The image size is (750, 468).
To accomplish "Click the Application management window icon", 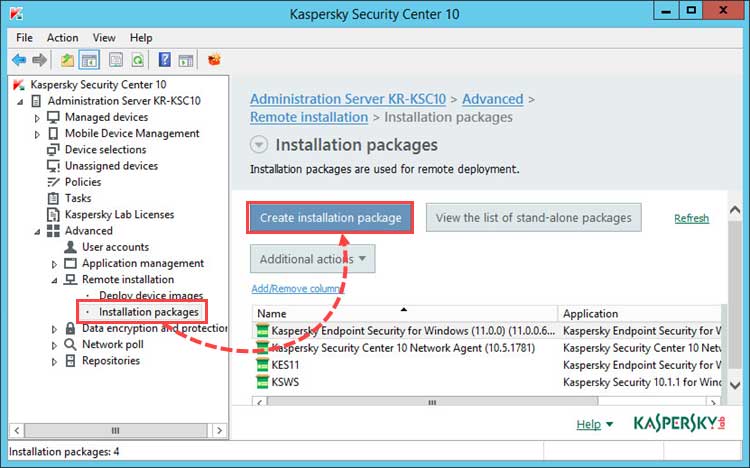I will (70, 263).
